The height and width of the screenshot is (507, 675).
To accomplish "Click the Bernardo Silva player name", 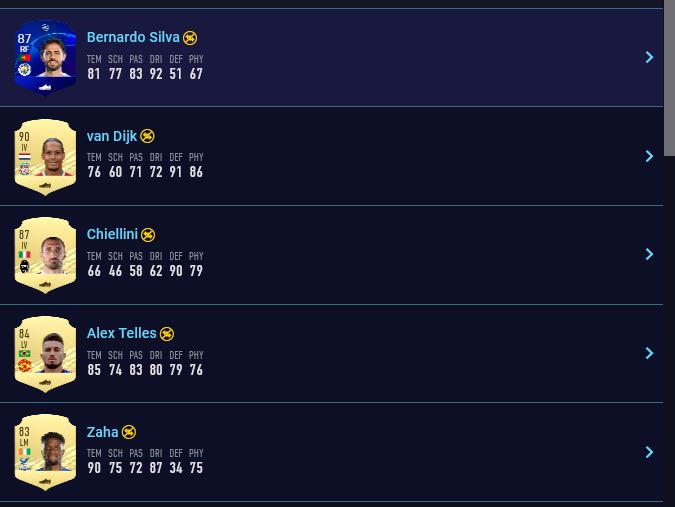I will click(133, 37).
